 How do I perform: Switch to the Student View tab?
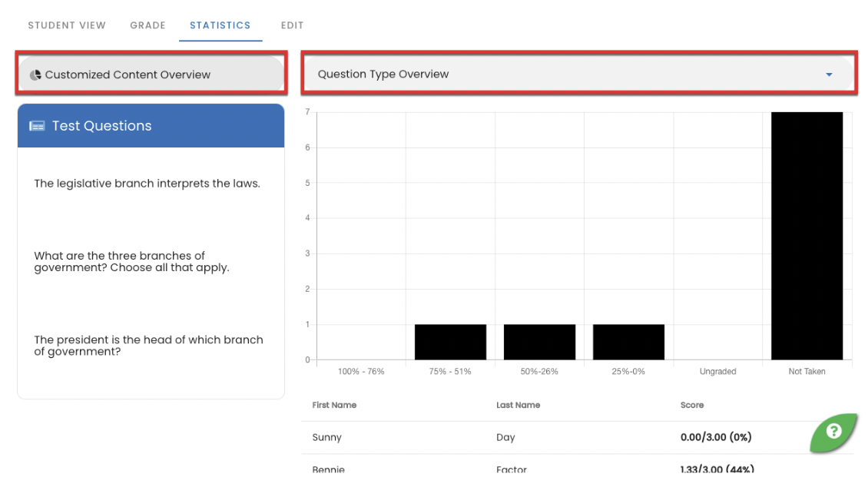pyautogui.click(x=67, y=25)
